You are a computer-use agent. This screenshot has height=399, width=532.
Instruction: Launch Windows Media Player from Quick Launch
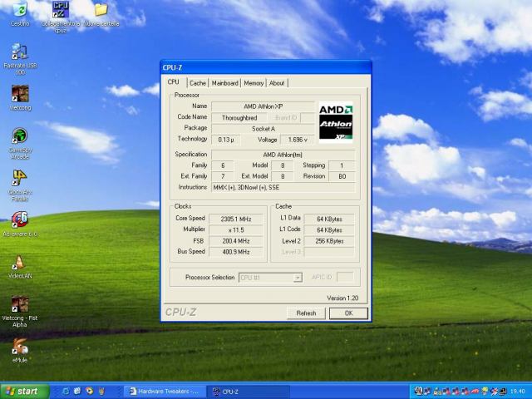(x=89, y=392)
